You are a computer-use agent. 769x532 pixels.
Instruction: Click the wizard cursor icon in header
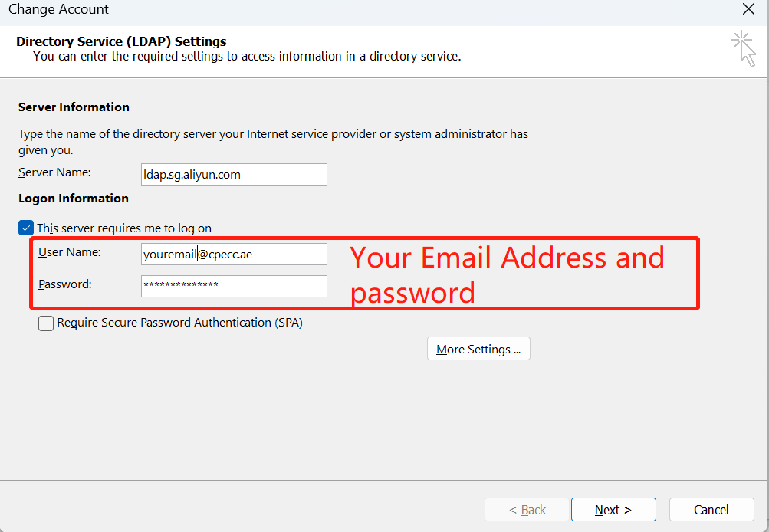[x=744, y=48]
